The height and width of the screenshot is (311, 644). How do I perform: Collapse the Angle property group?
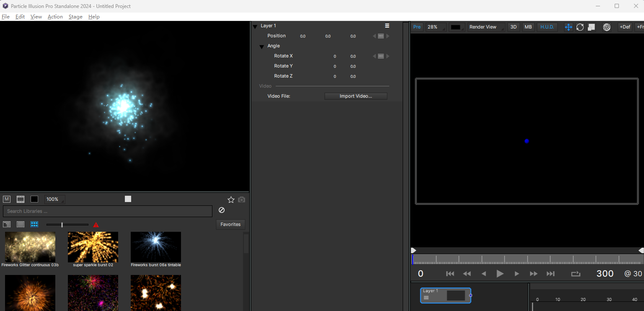point(261,47)
